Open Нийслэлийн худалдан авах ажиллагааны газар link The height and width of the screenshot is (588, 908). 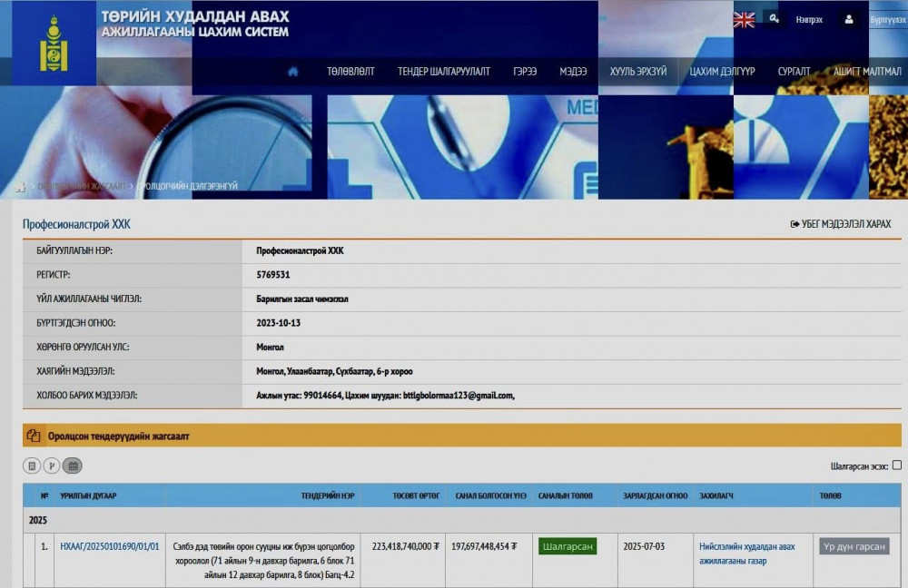point(747,554)
